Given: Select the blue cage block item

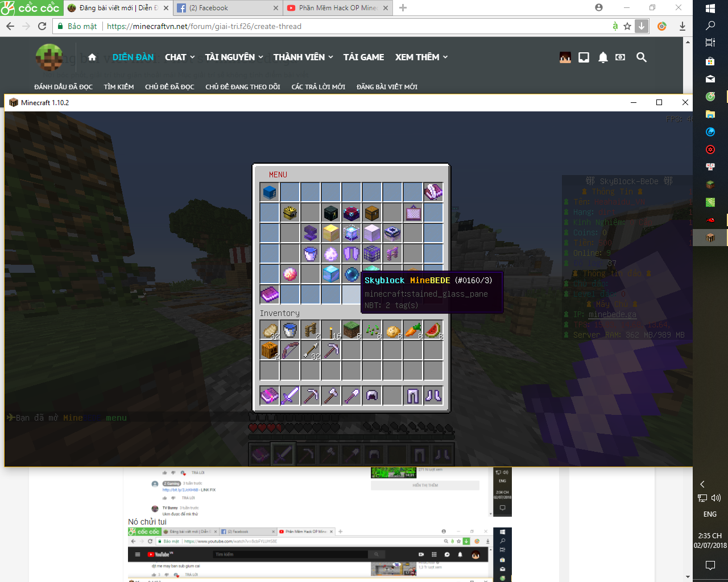Looking at the screenshot, I should pos(372,253).
